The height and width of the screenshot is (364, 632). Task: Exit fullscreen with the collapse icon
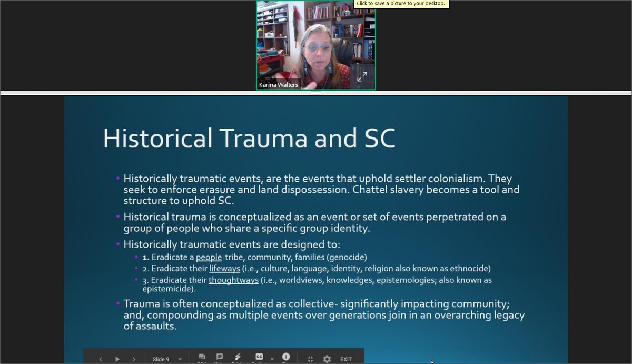(x=310, y=358)
